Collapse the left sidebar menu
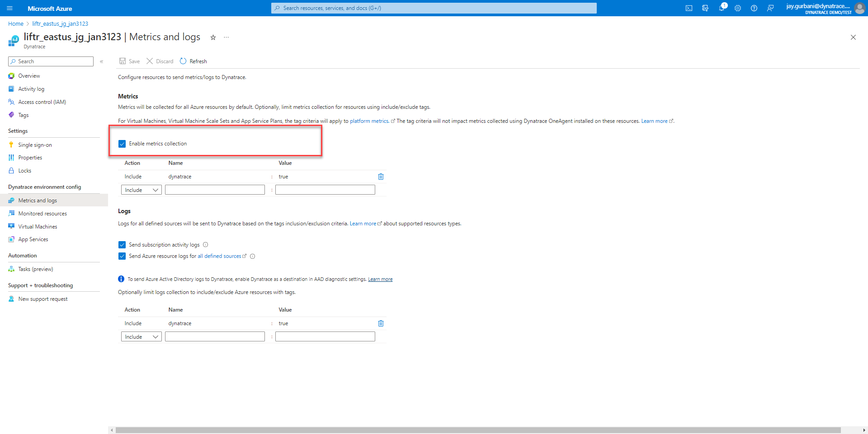868x434 pixels. click(x=102, y=61)
